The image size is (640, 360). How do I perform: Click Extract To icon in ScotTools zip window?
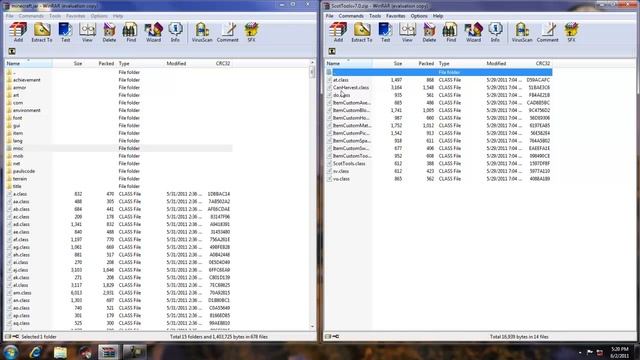point(362,32)
